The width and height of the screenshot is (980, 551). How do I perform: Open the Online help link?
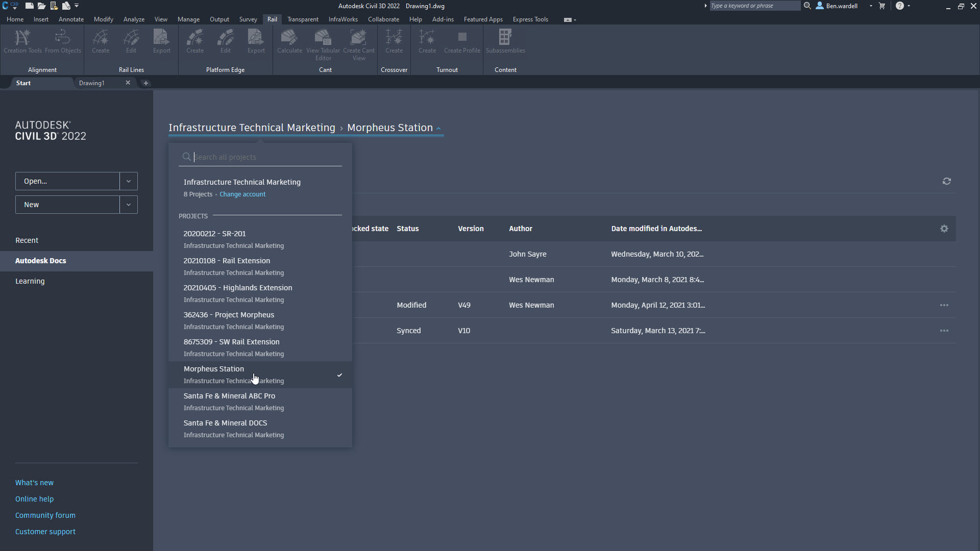coord(34,499)
